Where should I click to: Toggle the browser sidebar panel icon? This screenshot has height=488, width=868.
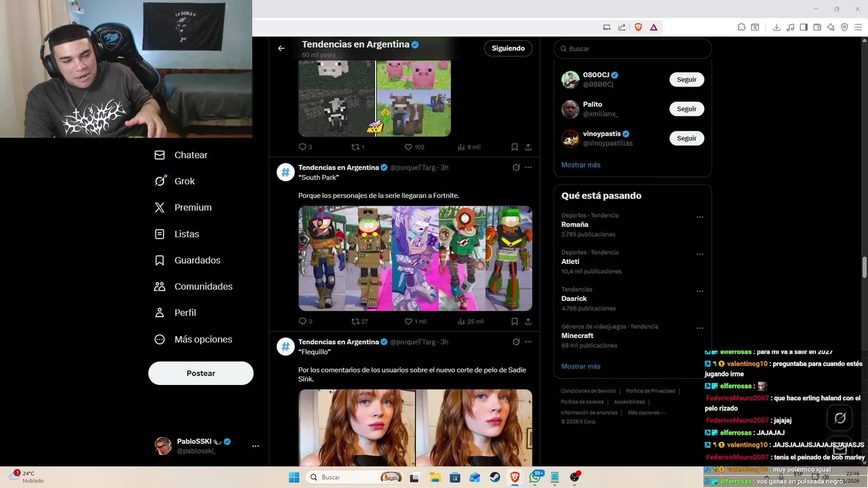(804, 27)
